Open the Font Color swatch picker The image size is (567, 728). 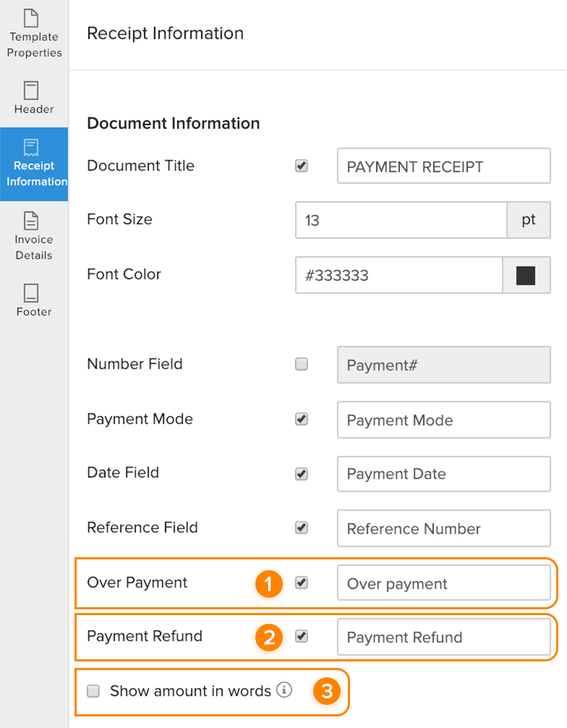(x=526, y=276)
